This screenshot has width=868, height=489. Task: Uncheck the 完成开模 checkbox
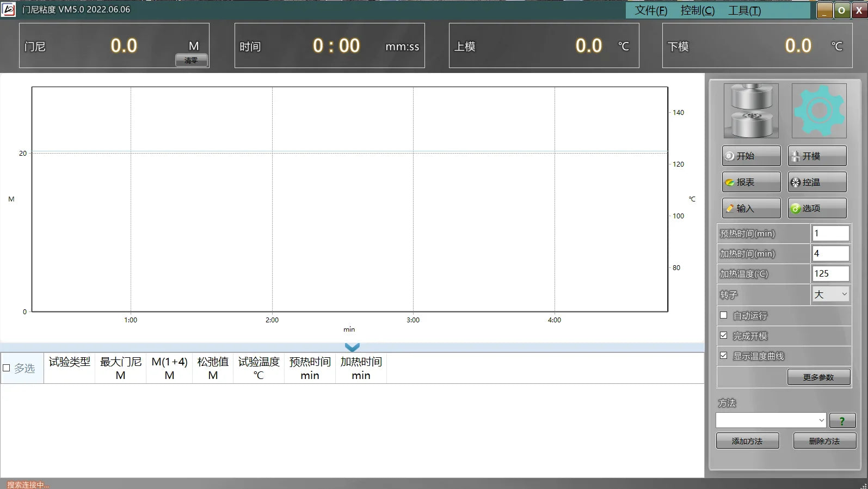[724, 335]
